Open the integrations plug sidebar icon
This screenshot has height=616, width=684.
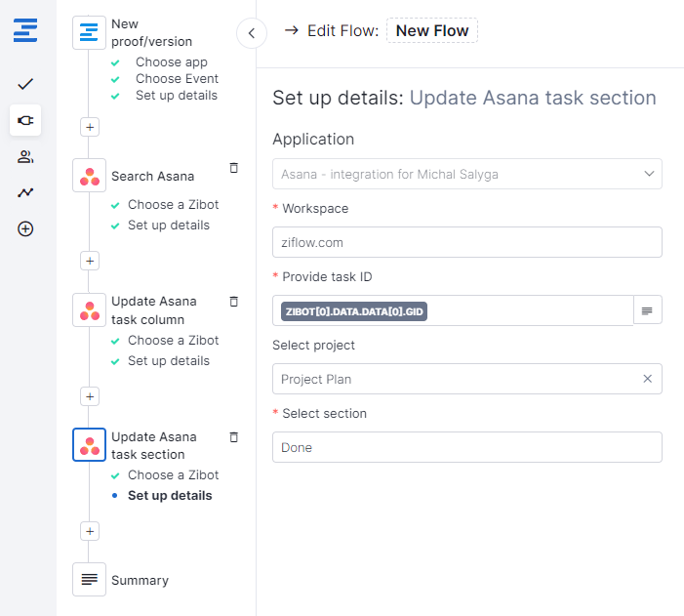[25, 120]
